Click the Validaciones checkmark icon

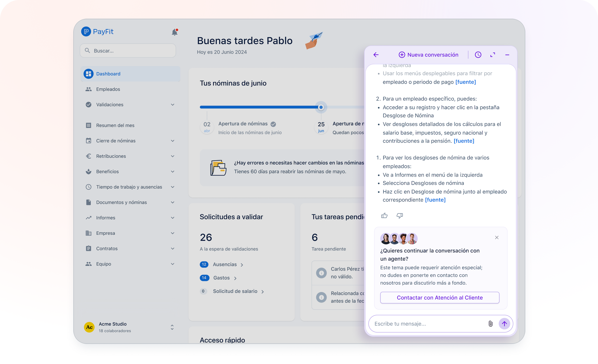89,105
